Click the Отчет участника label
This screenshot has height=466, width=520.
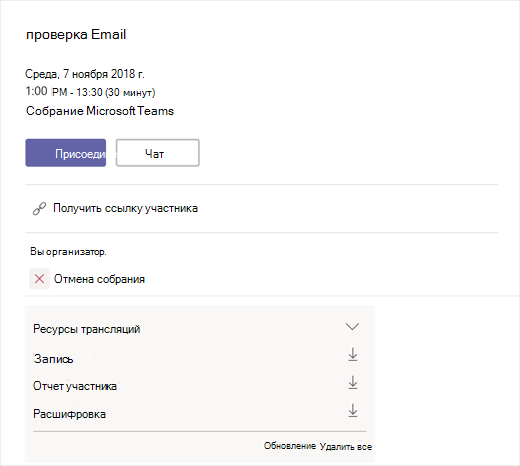click(x=75, y=386)
